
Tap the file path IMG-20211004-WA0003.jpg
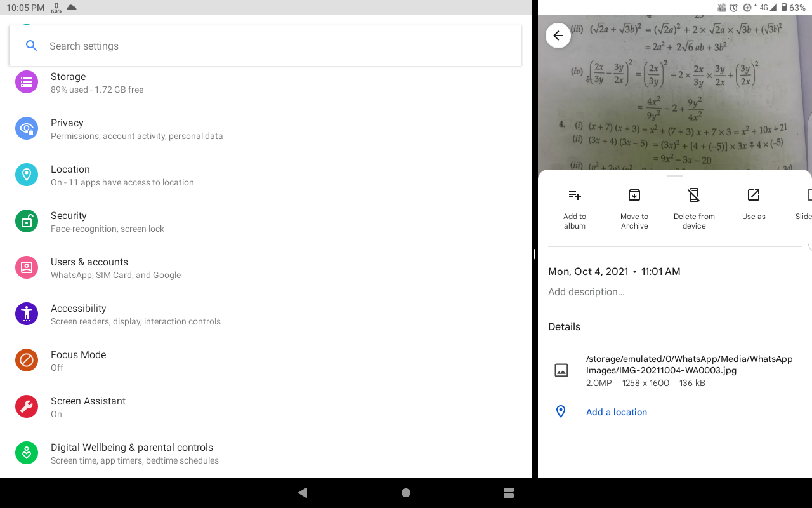pos(690,364)
